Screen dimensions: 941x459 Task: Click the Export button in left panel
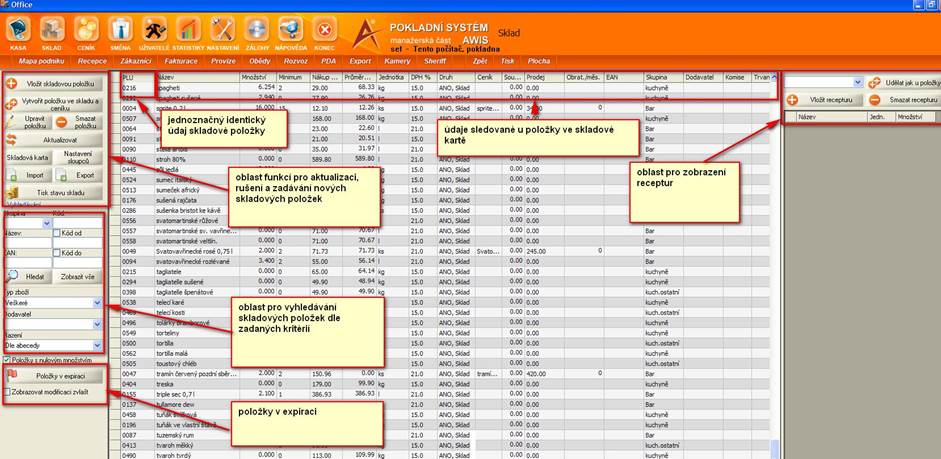click(79, 175)
